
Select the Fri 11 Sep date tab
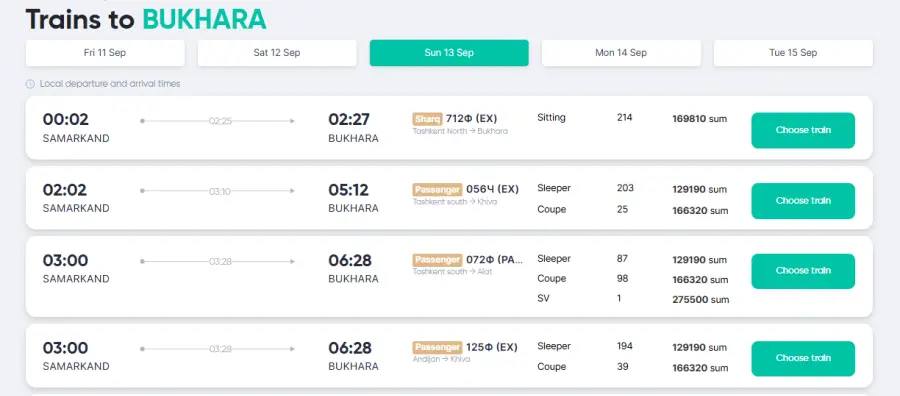(105, 53)
